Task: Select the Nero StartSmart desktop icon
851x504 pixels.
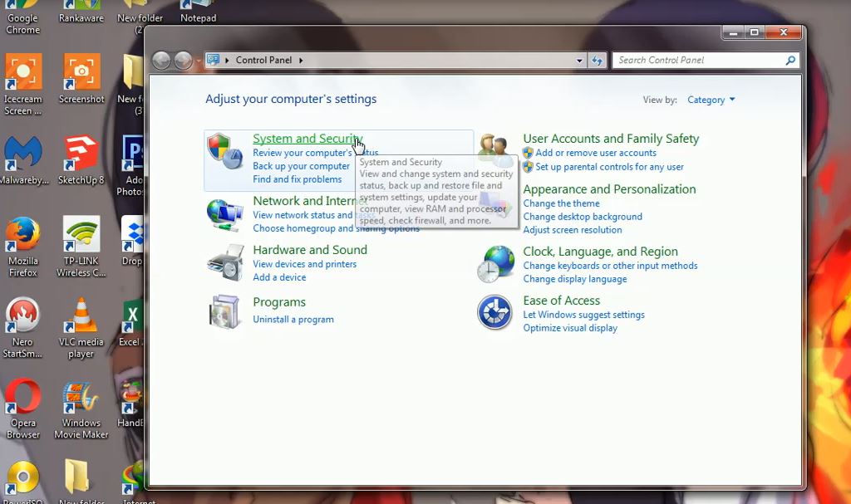Action: [22, 328]
